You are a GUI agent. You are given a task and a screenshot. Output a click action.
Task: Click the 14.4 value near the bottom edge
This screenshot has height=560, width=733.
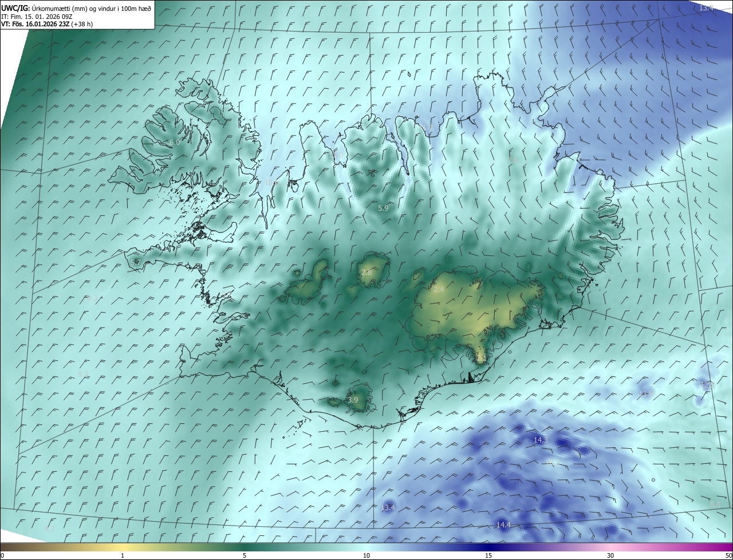tap(503, 524)
